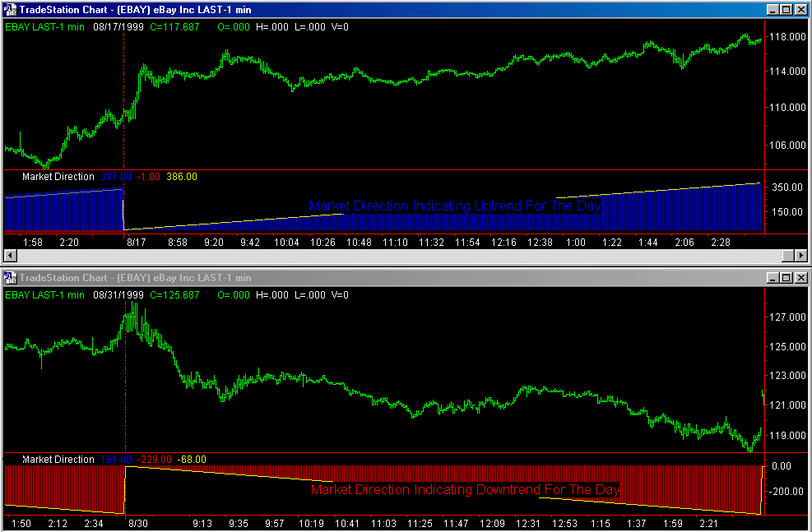
Task: Click the 'Market Direction Indicating Uptrend For The Day' text
Action: [455, 206]
